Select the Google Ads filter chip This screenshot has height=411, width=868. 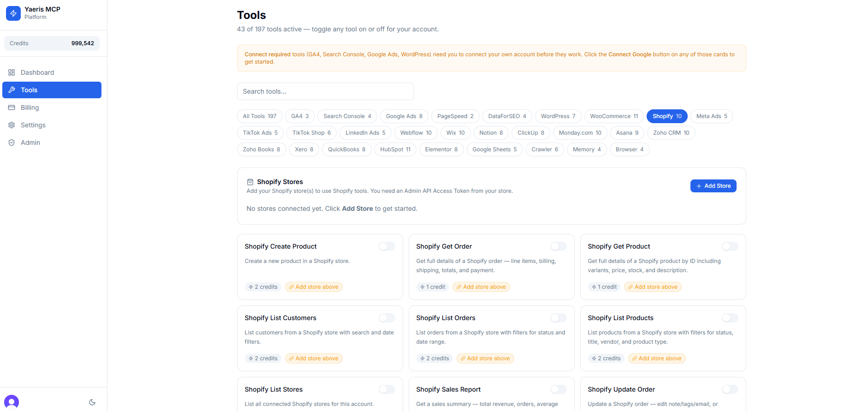coord(404,116)
